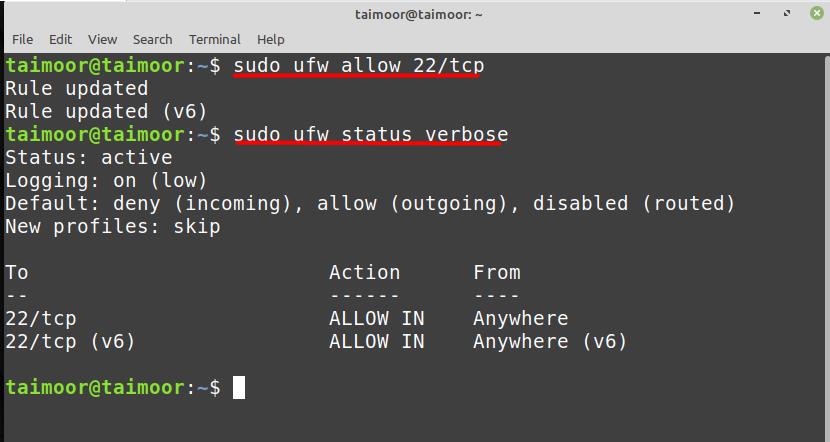This screenshot has height=442, width=830.
Task: Open the Edit menu
Action: [x=60, y=39]
